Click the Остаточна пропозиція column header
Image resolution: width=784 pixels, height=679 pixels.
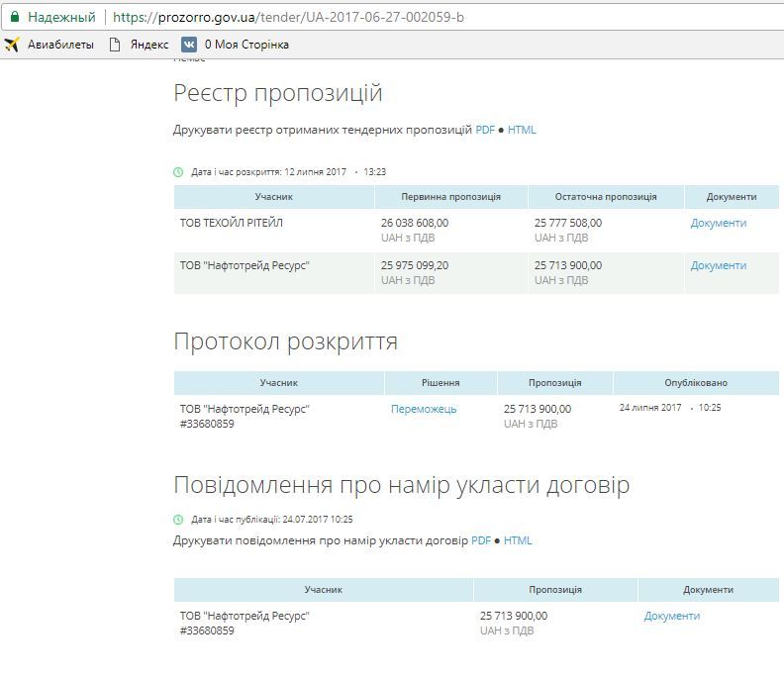click(x=605, y=196)
